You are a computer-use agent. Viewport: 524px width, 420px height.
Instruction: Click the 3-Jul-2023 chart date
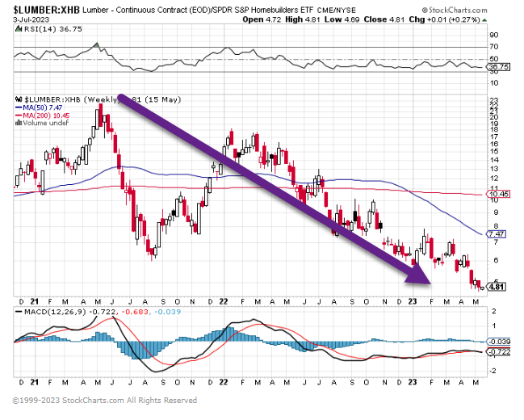coord(31,19)
